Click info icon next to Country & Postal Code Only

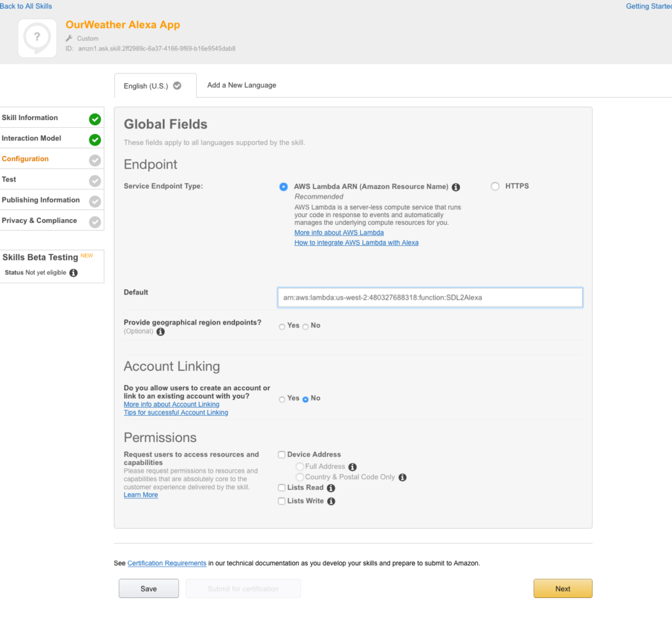pos(402,477)
